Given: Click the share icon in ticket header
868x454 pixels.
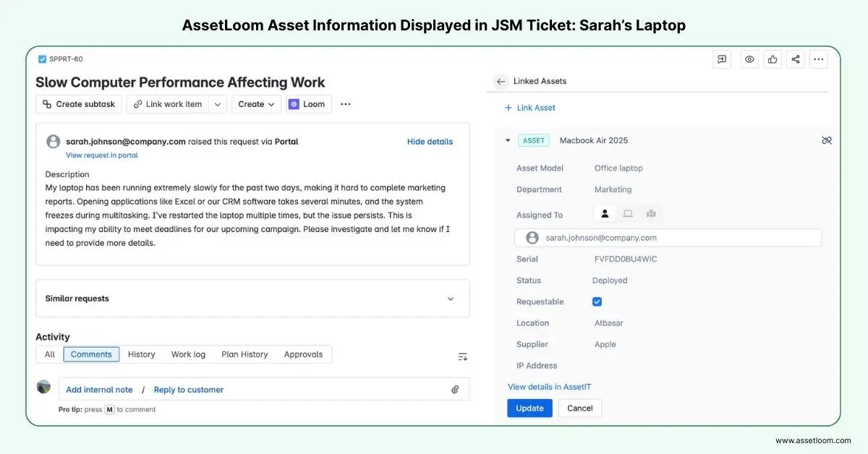Looking at the screenshot, I should 796,60.
